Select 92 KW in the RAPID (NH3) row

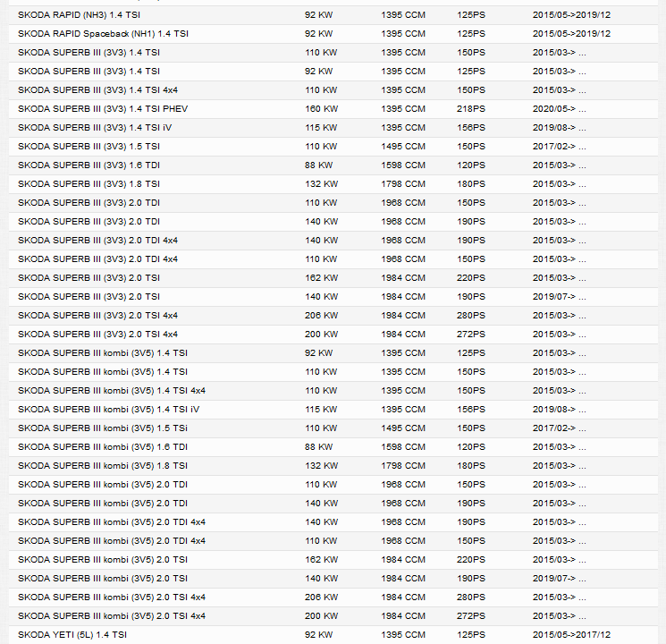(318, 15)
